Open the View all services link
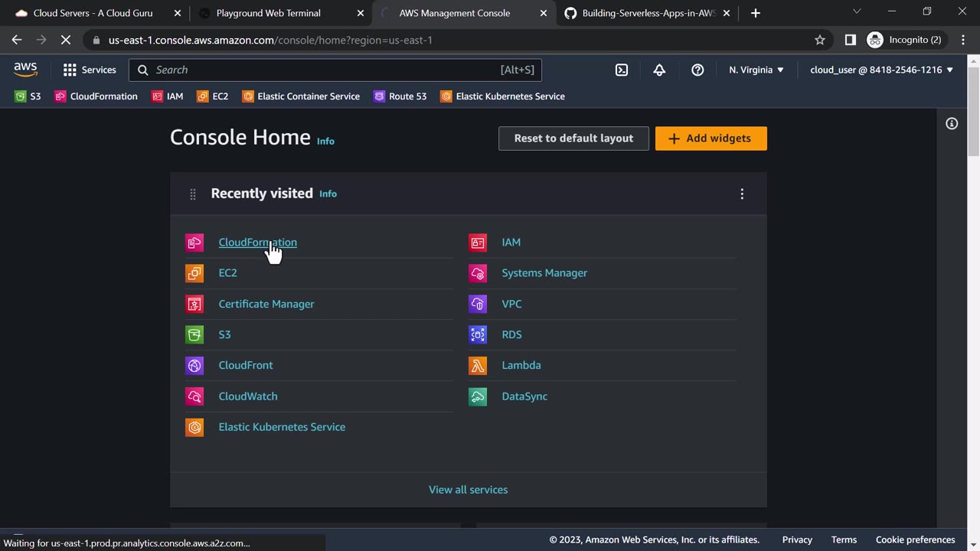 [468, 490]
